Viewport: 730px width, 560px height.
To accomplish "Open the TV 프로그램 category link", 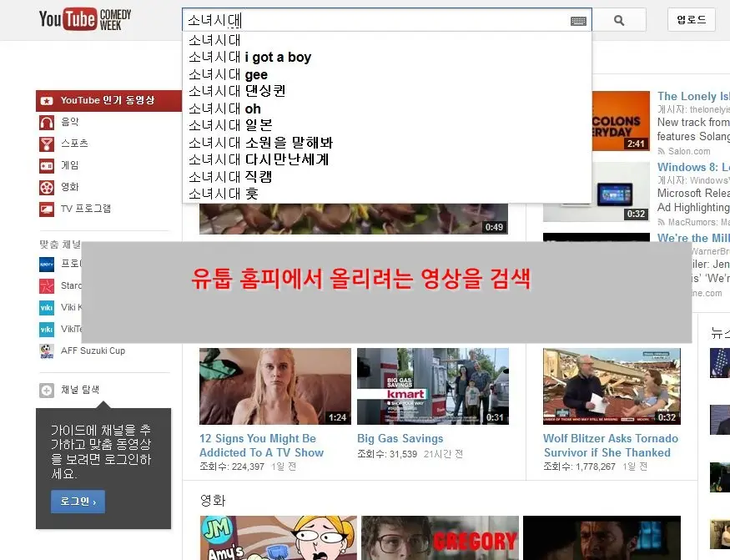I will pos(86,209).
